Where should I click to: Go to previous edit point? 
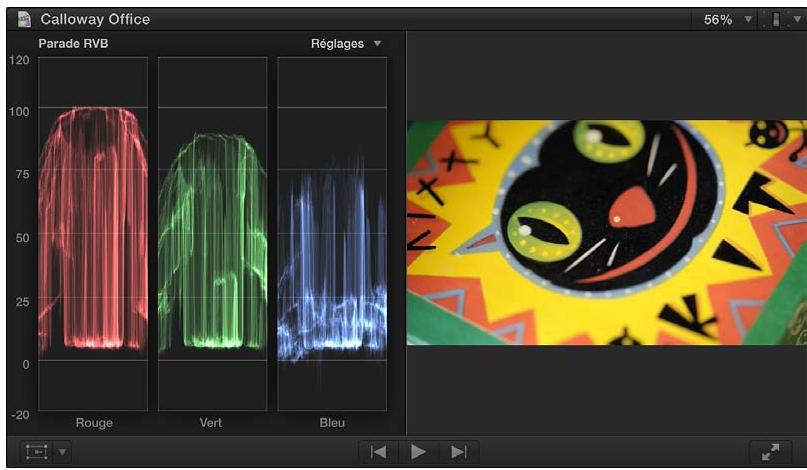378,452
